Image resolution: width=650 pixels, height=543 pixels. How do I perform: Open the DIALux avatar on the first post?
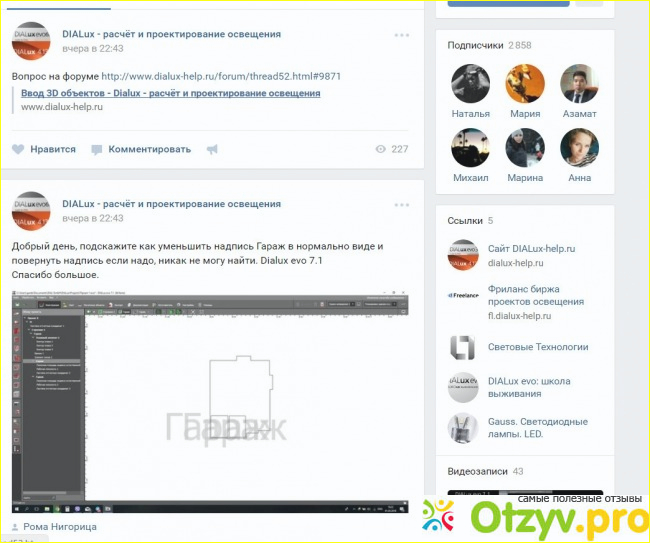coord(32,42)
